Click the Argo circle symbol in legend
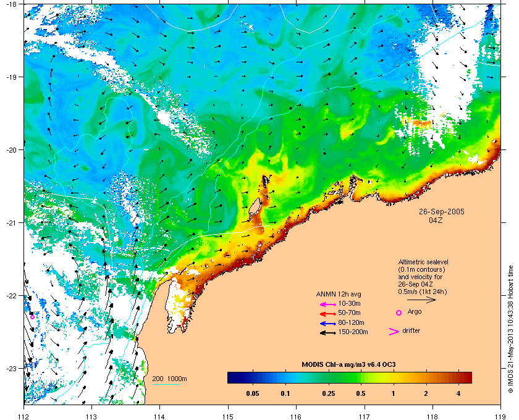The height and width of the screenshot is (420, 519). pyautogui.click(x=399, y=313)
